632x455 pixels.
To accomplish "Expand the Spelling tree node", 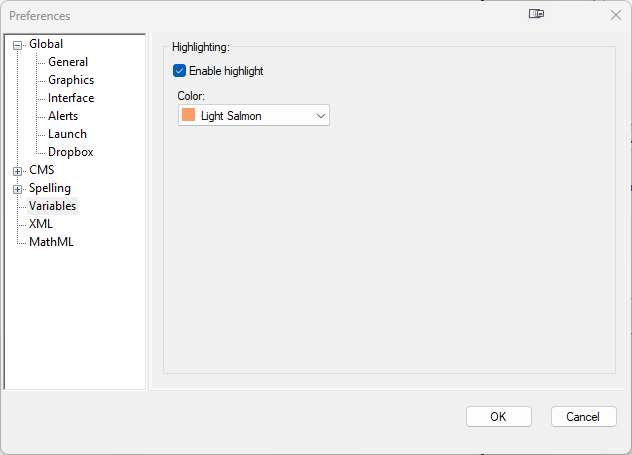I will [x=17, y=188].
